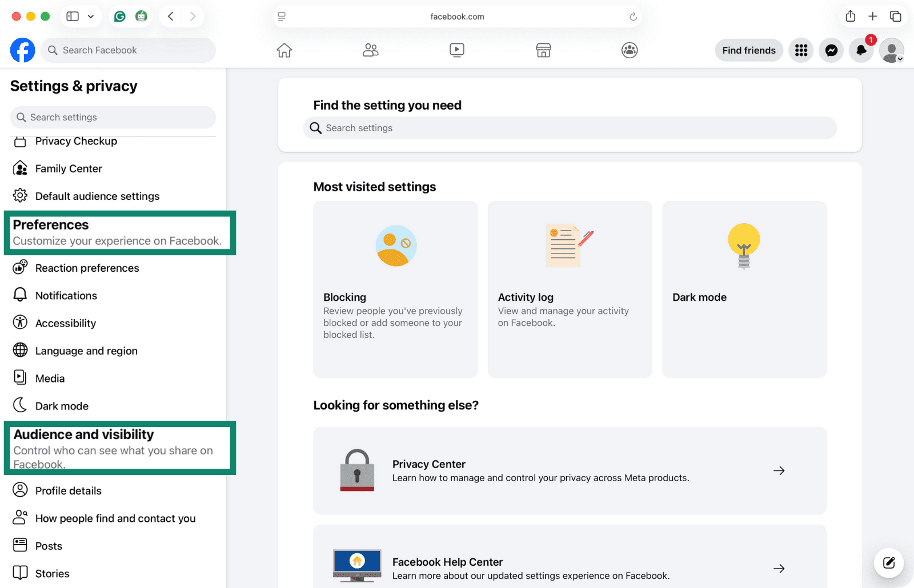Expand the account profile picture menu

891,50
